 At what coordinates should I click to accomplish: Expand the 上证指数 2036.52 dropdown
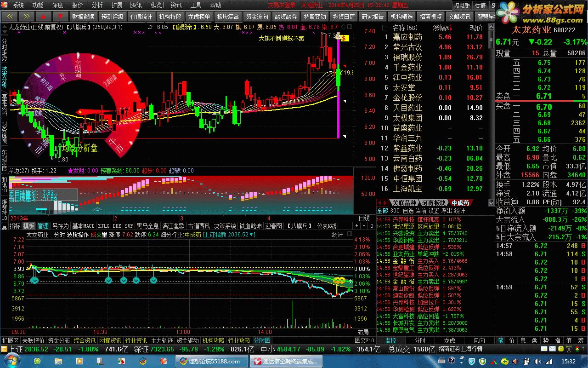(229, 235)
